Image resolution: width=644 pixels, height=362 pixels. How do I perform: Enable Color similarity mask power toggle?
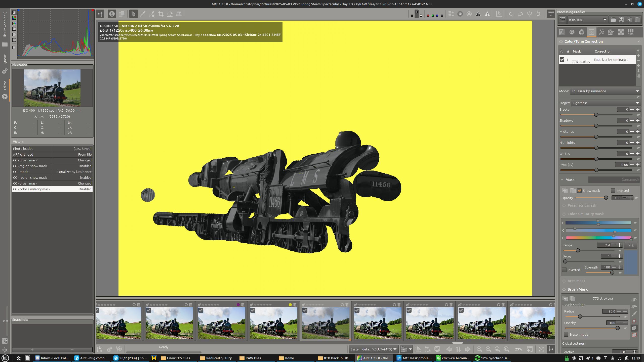[x=564, y=214]
